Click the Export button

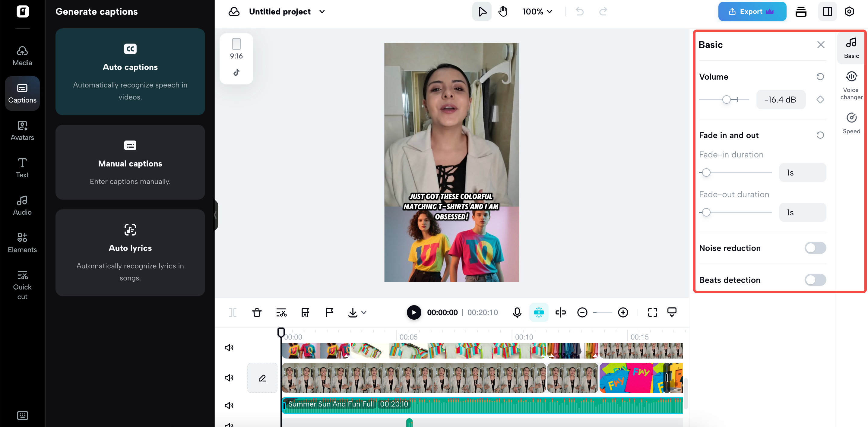(752, 11)
